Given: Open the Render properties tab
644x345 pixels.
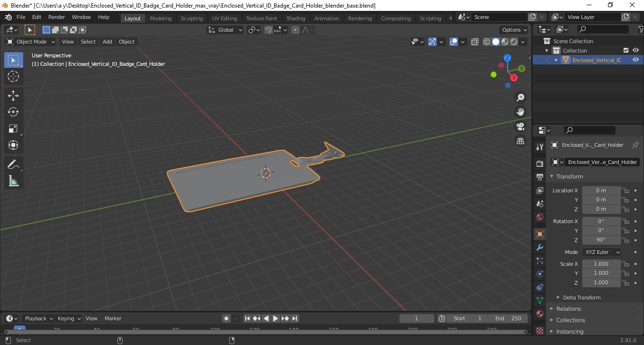Looking at the screenshot, I should coord(539,163).
